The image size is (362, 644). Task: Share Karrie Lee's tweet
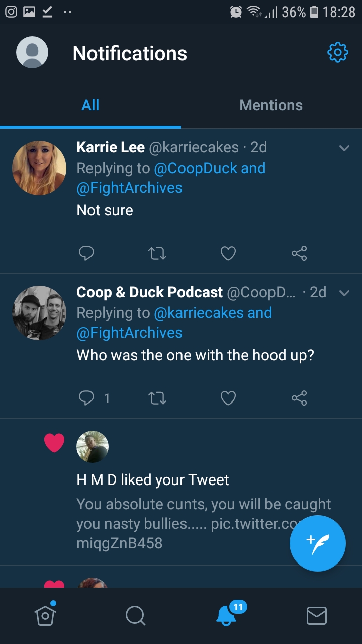pos(299,253)
